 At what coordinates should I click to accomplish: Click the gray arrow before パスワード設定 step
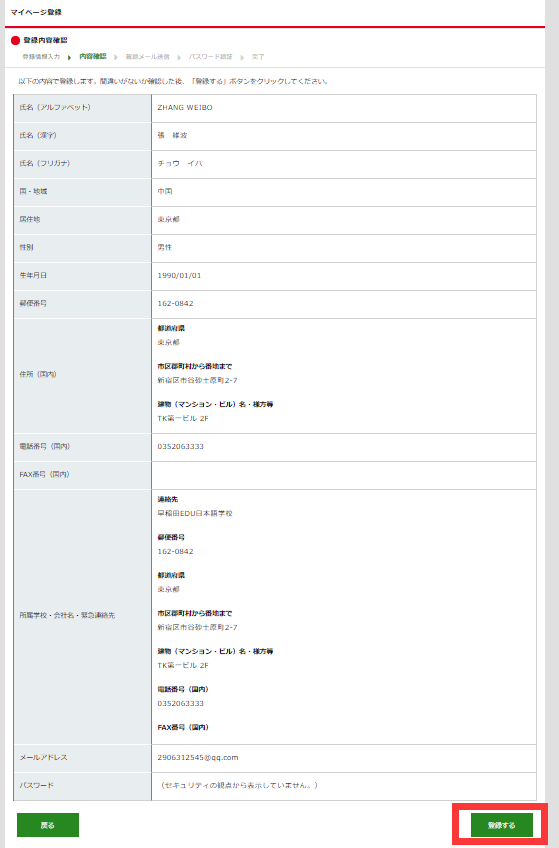click(x=179, y=57)
